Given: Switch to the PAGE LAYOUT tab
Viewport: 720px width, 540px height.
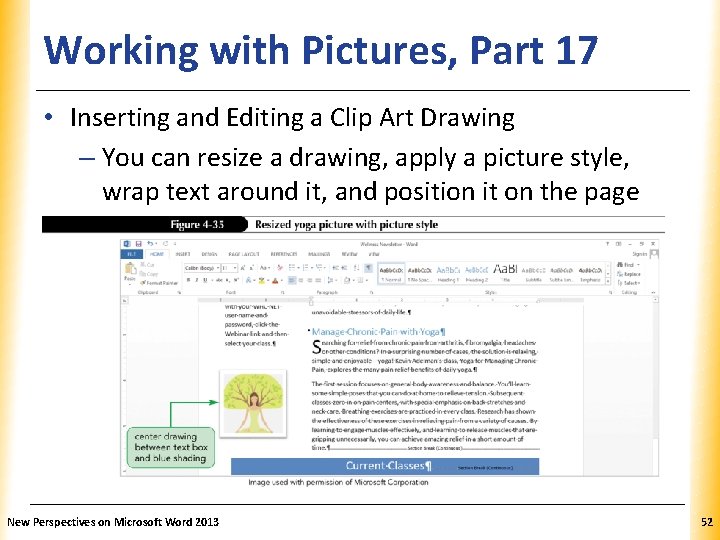Looking at the screenshot, I should (x=244, y=254).
